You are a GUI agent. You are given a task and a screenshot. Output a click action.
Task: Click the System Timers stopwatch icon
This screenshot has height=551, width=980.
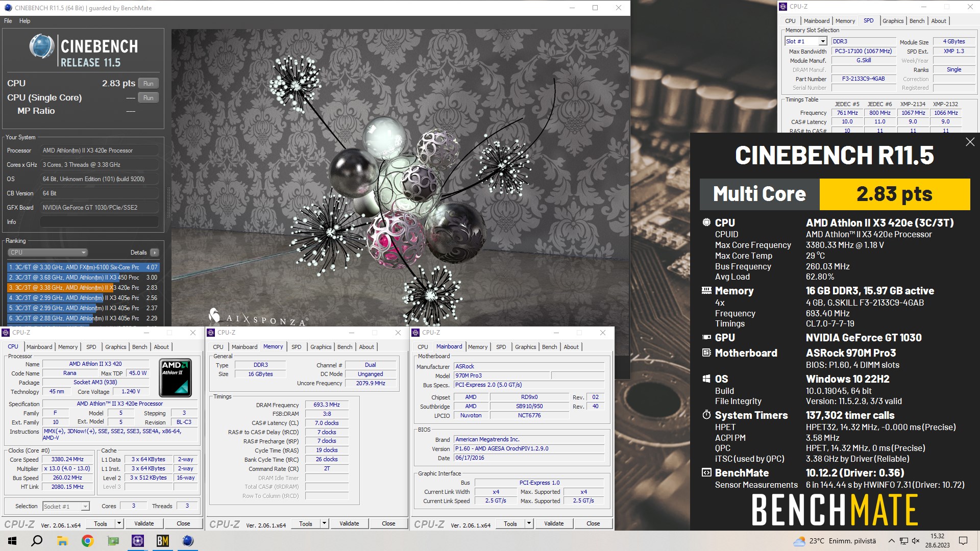coord(706,415)
